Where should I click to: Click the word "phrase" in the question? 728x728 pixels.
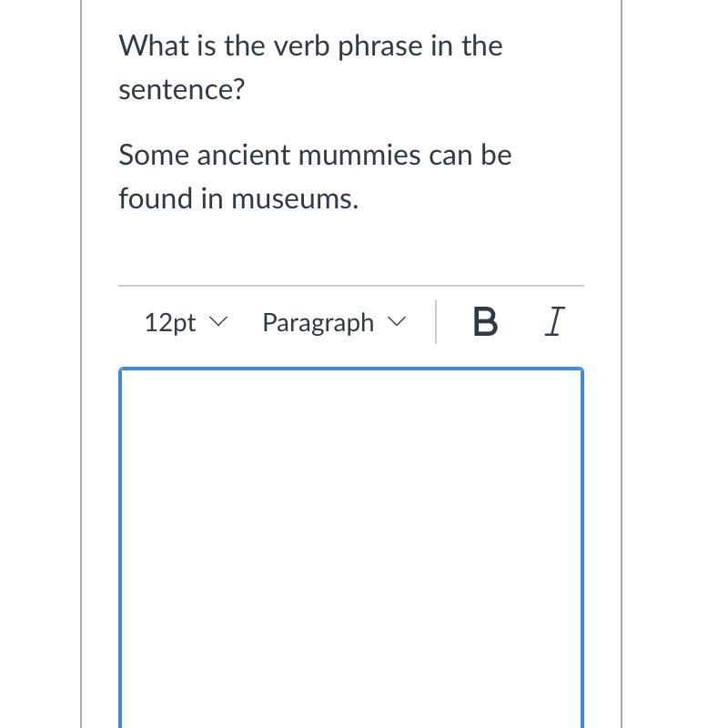380,45
